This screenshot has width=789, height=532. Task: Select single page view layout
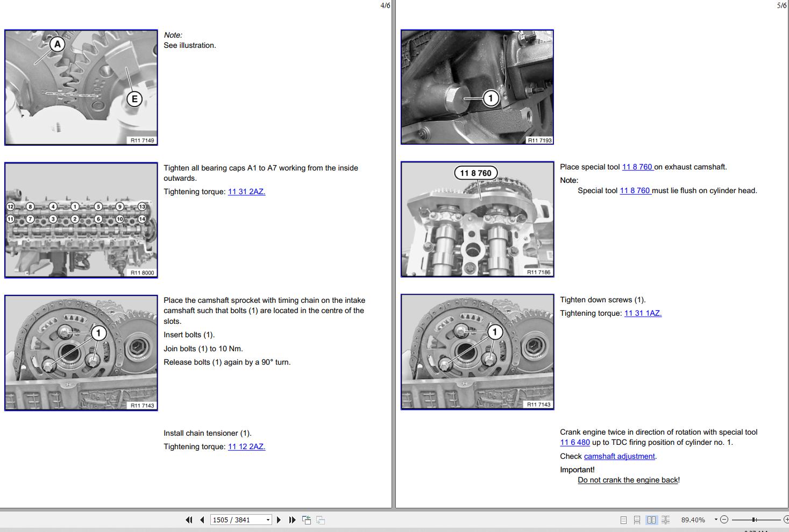623,520
